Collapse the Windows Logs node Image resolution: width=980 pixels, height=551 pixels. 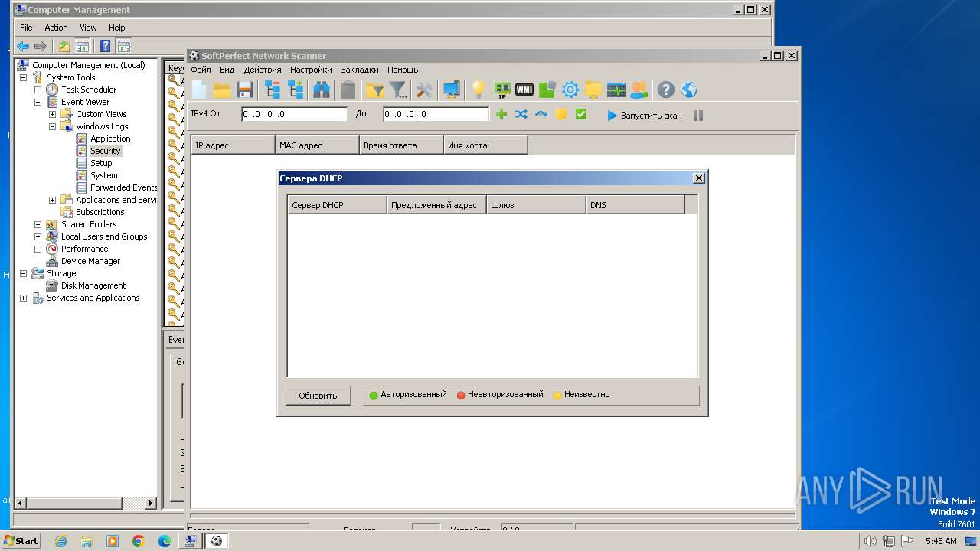click(x=52, y=126)
